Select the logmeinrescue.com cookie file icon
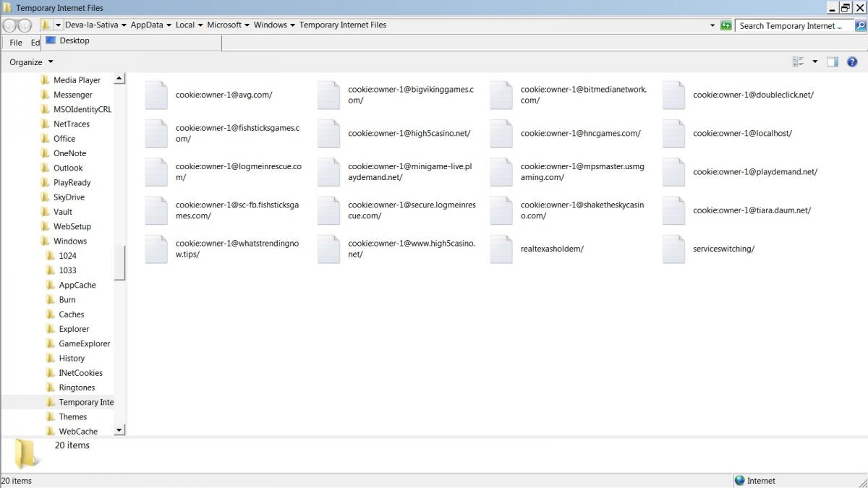The width and height of the screenshot is (868, 488). pos(156,172)
